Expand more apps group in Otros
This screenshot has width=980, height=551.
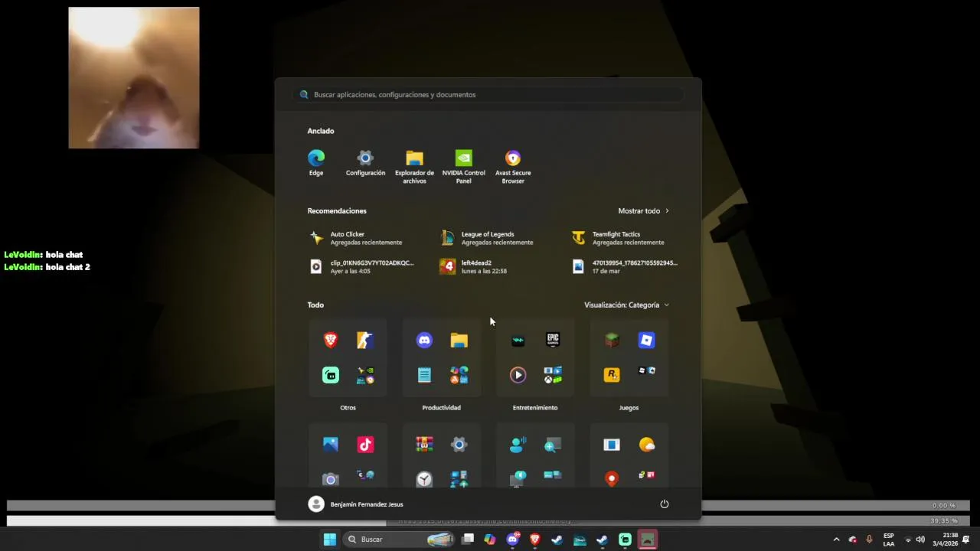(365, 375)
